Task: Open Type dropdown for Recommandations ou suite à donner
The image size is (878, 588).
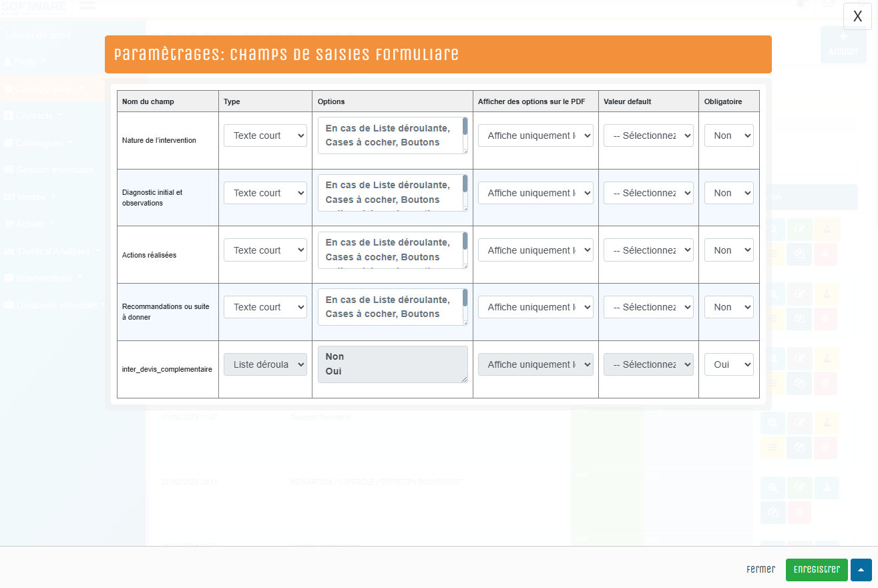Action: click(x=265, y=307)
